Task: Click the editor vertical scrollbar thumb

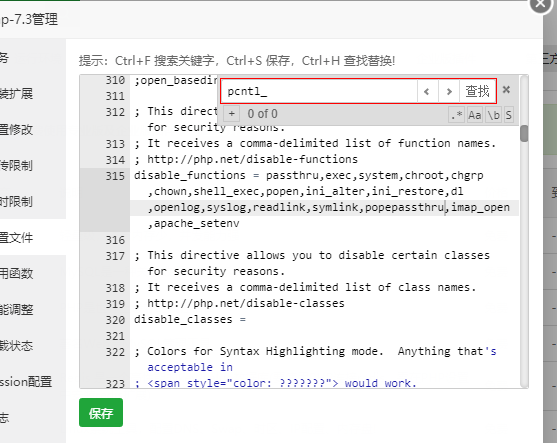Action: (x=524, y=134)
